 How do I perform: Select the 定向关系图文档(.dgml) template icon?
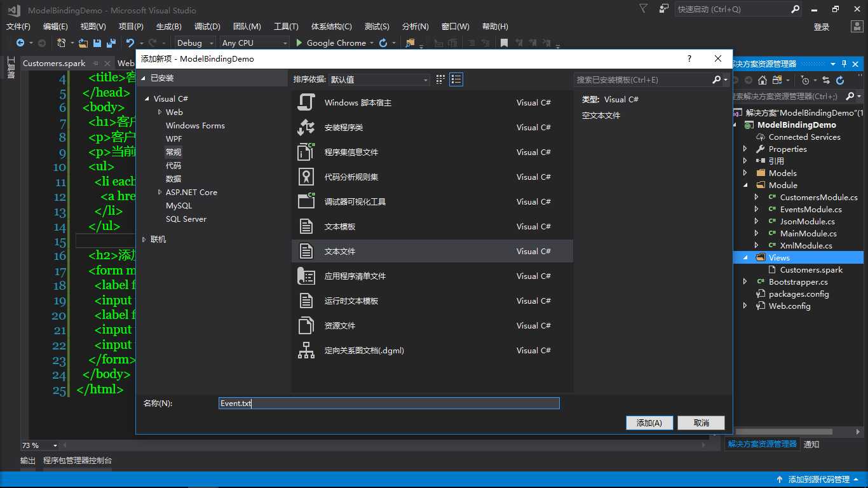pos(306,350)
